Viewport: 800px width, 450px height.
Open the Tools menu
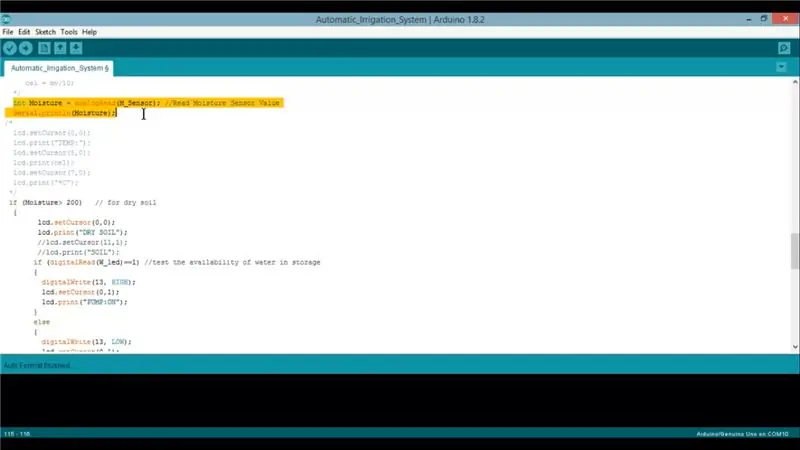coord(69,32)
